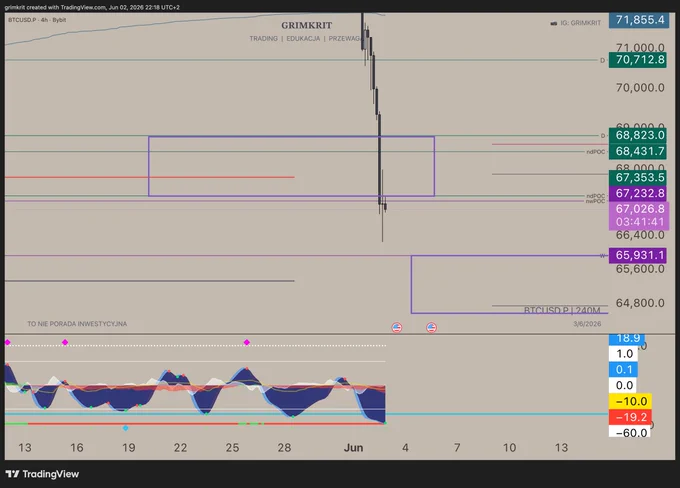The width and height of the screenshot is (680, 488).
Task: Click the 19 date on the time axis
Action: click(x=129, y=448)
